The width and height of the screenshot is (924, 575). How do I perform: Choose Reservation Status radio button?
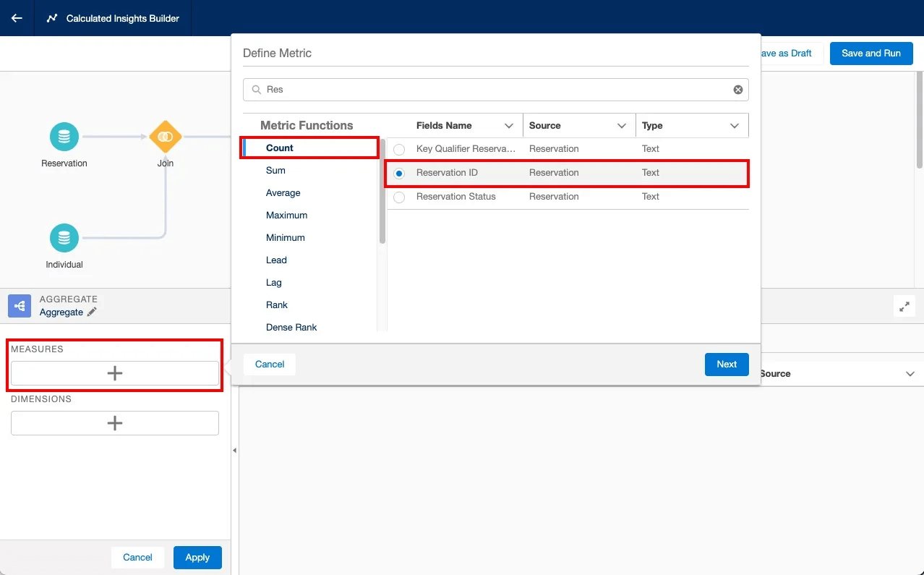pyautogui.click(x=399, y=197)
